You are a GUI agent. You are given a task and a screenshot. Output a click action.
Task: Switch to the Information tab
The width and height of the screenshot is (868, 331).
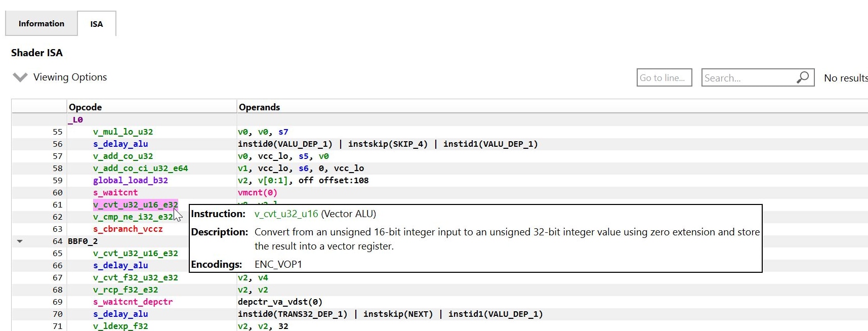point(42,24)
